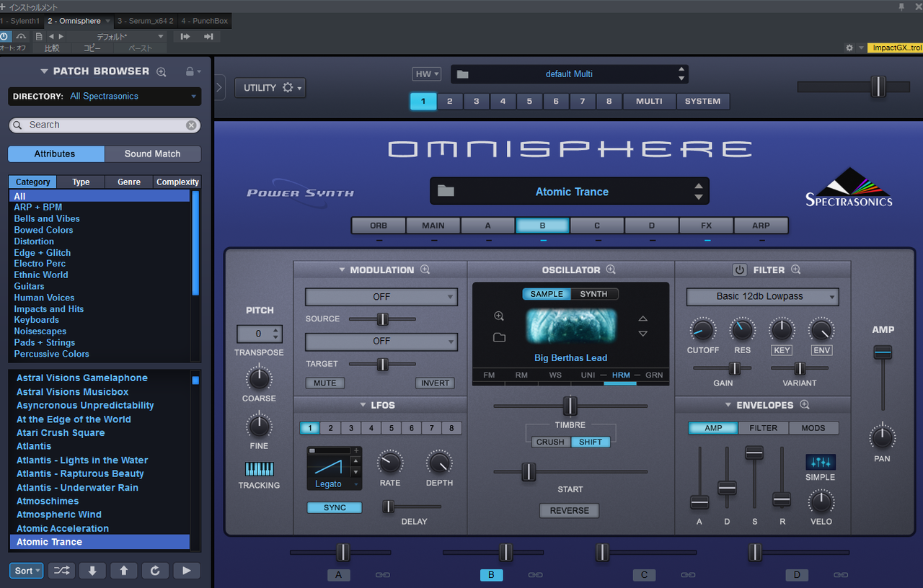This screenshot has height=588, width=923.
Task: Open soundsource browser folder icon
Action: click(499, 337)
